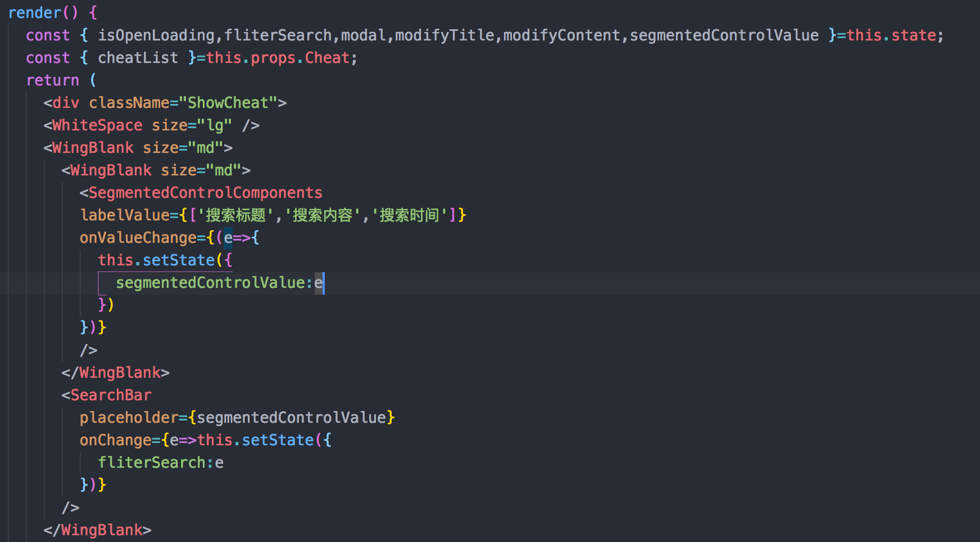This screenshot has width=980, height=542.
Task: Click the "lg" size value
Action: pos(215,125)
